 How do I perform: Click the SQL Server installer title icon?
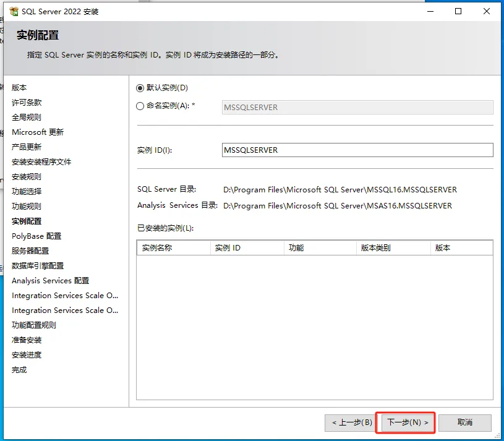coord(14,12)
